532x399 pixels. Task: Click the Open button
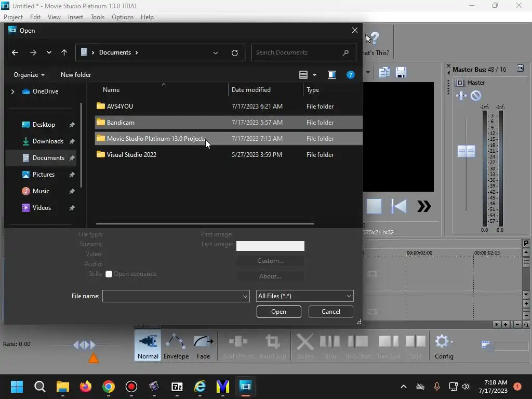pos(278,312)
